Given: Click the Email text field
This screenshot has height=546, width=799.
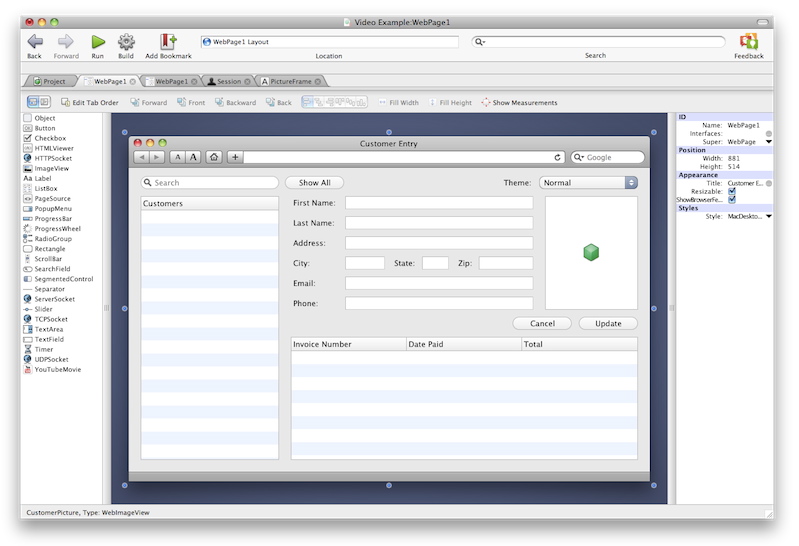Looking at the screenshot, I should coord(439,283).
